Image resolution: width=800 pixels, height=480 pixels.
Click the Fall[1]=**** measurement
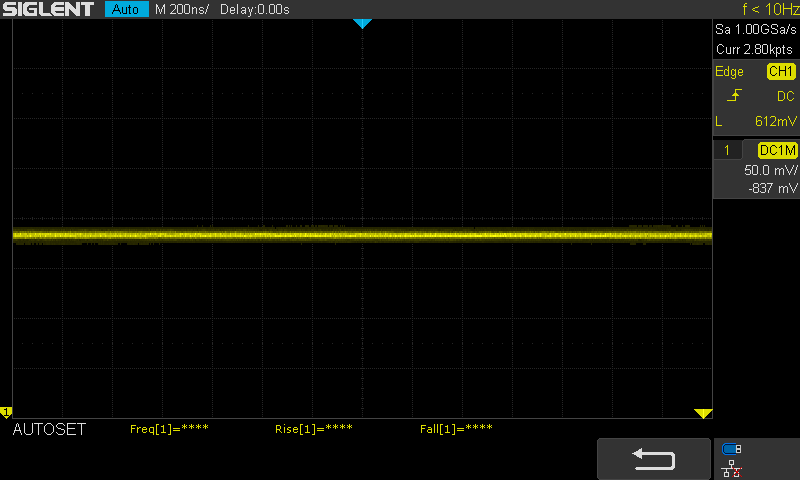coord(456,428)
